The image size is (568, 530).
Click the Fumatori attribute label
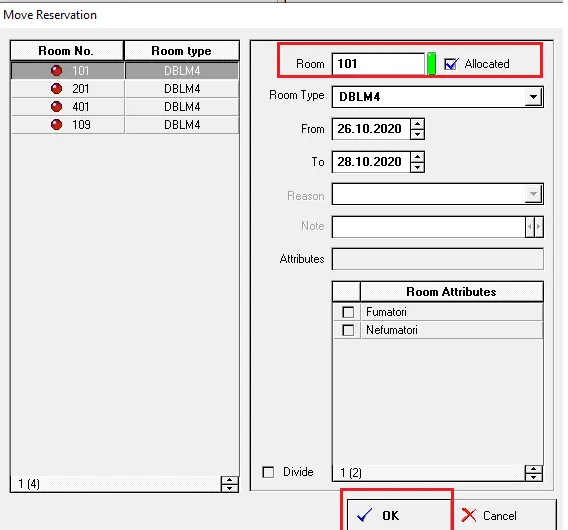[x=386, y=312]
